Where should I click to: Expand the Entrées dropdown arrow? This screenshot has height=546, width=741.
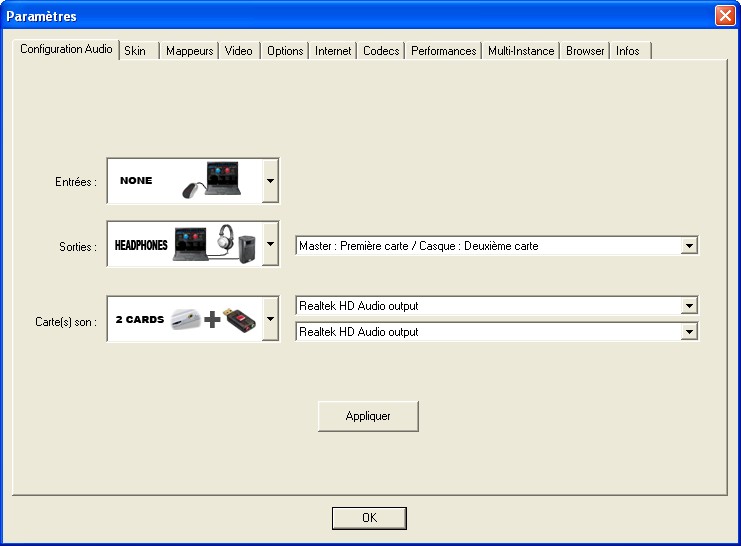[270, 181]
